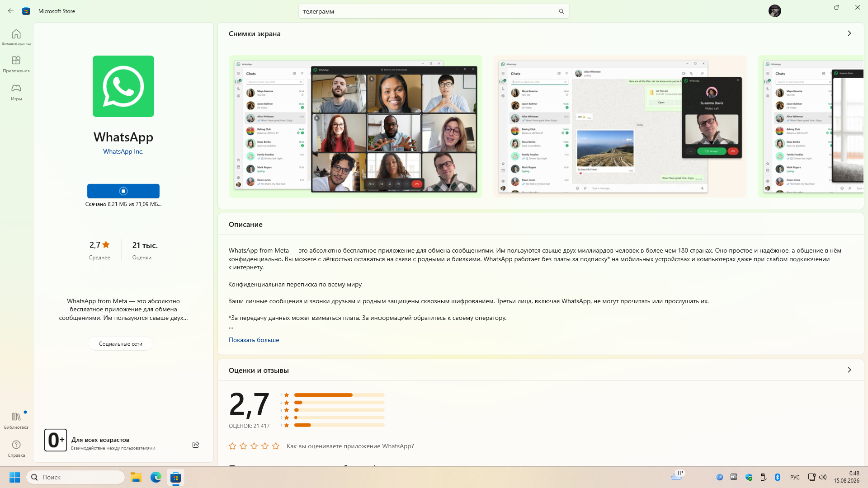
Task: Expand the Оценки и отзывы section
Action: (849, 370)
